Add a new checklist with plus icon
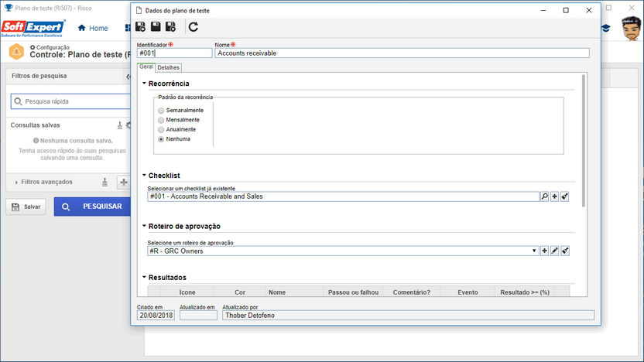Viewport: 644px width, 362px height. point(554,196)
